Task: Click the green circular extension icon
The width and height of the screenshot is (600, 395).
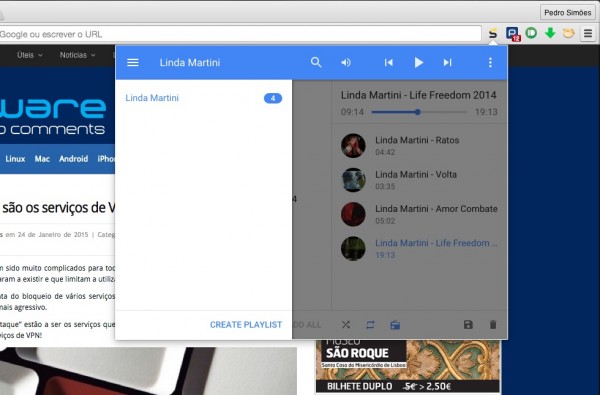Action: [531, 33]
